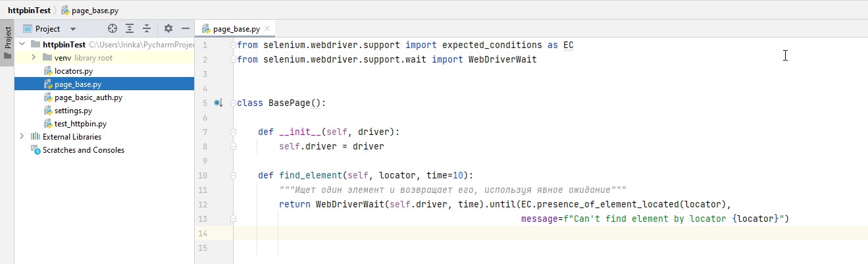The width and height of the screenshot is (868, 264).
Task: Hide the Project tool window with minus icon
Action: pyautogui.click(x=186, y=29)
